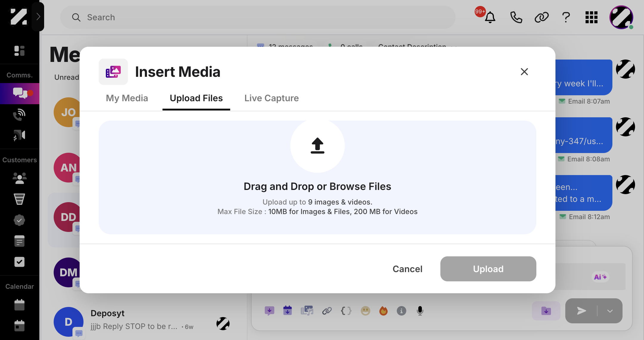This screenshot has width=644, height=340.
Task: Click Drag and Drop or Browse Files text
Action: (317, 186)
